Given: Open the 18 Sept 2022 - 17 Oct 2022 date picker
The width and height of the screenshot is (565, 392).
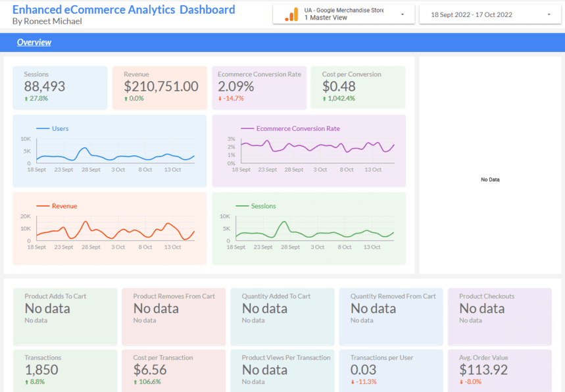Looking at the screenshot, I should (x=472, y=14).
